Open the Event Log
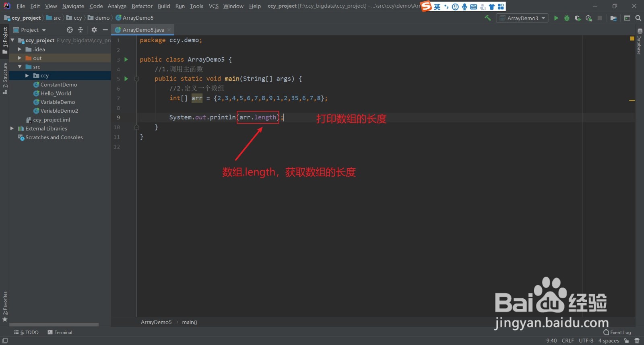644x345 pixels. [x=617, y=332]
